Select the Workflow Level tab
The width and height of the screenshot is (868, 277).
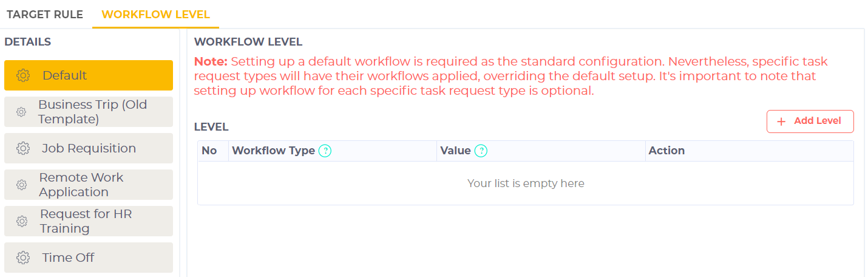(x=155, y=15)
